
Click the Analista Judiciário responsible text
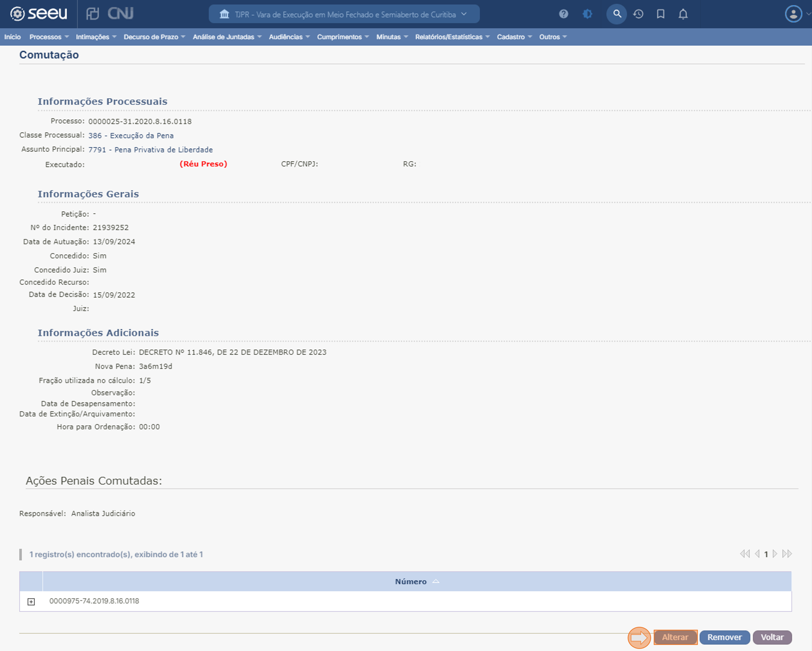[103, 513]
